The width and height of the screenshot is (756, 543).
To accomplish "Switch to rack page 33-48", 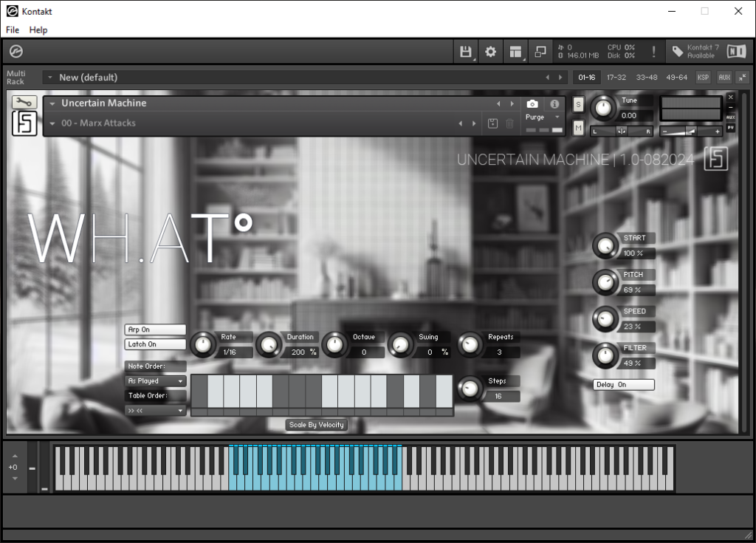I will point(647,78).
